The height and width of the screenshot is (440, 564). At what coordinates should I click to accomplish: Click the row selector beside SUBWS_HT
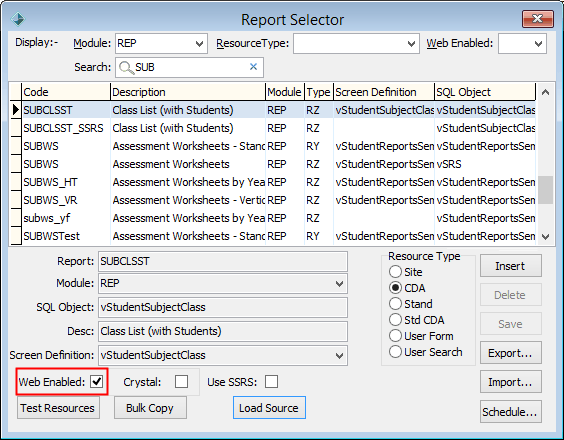15,182
